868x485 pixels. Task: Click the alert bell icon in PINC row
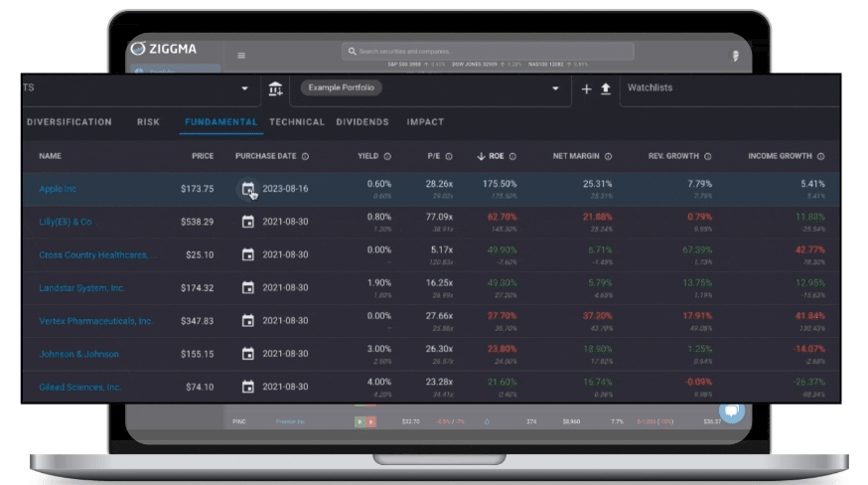pos(487,421)
